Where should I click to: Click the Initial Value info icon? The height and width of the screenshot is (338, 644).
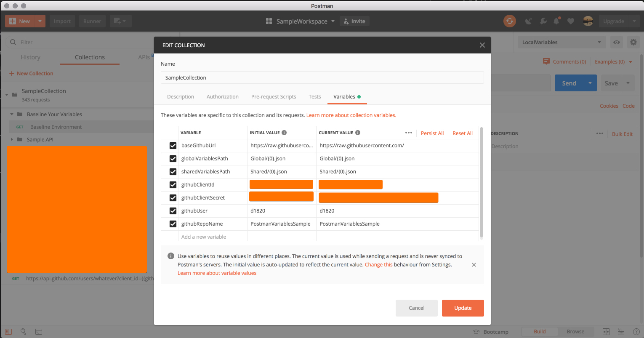[x=284, y=133]
